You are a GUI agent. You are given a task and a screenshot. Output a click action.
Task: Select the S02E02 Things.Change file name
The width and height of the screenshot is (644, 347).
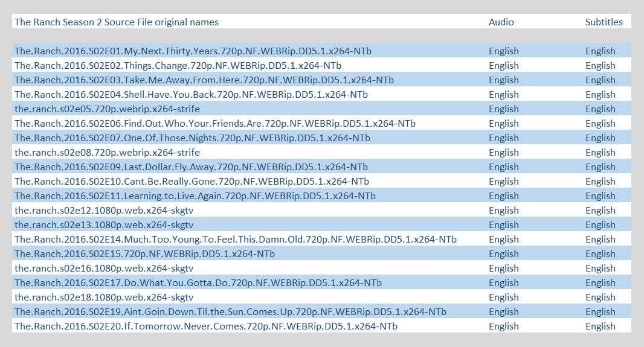178,66
